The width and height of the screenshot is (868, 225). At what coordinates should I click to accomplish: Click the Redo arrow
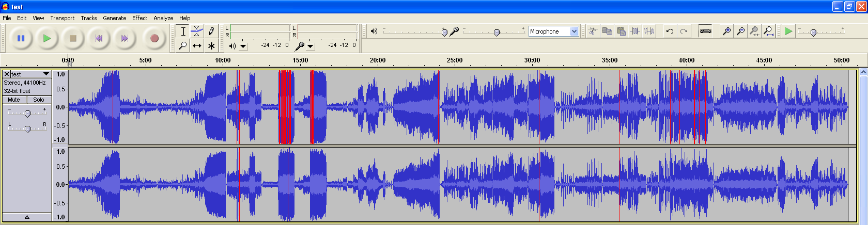point(684,31)
